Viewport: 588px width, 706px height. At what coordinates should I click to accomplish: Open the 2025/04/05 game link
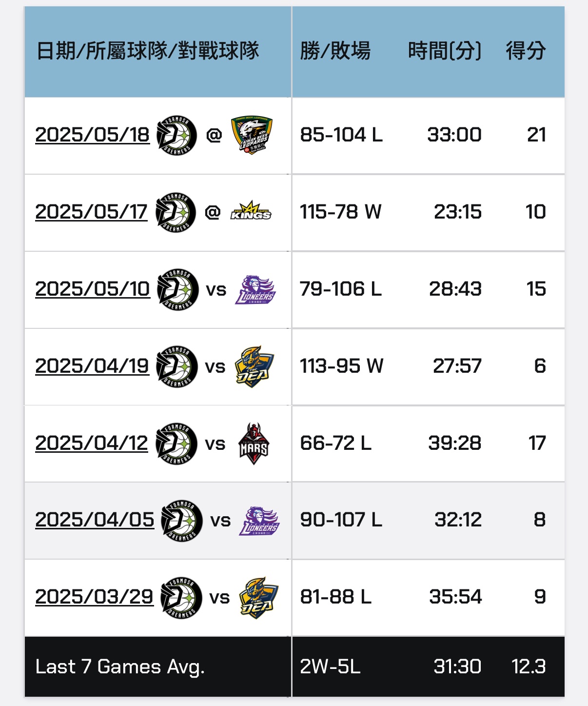(95, 520)
